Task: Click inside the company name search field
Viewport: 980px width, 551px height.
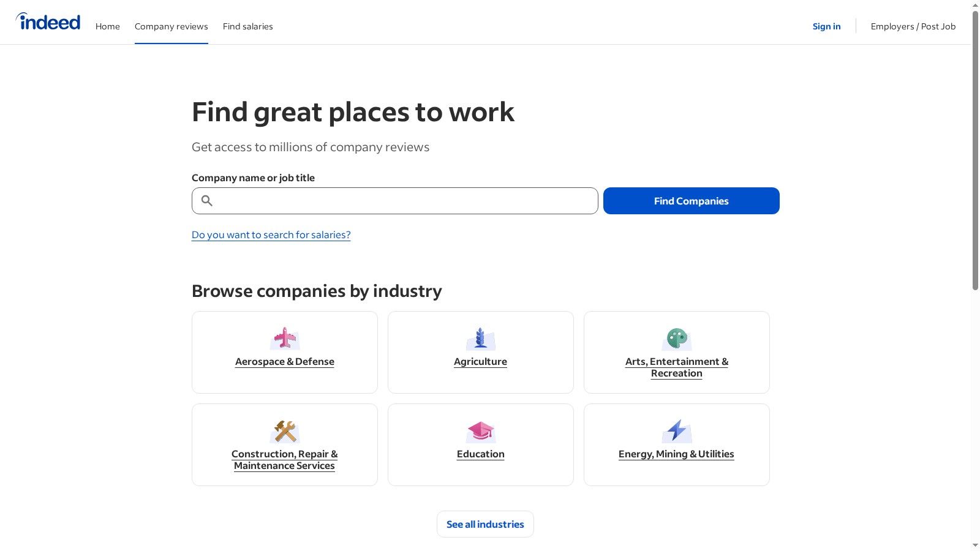Action: click(x=394, y=201)
